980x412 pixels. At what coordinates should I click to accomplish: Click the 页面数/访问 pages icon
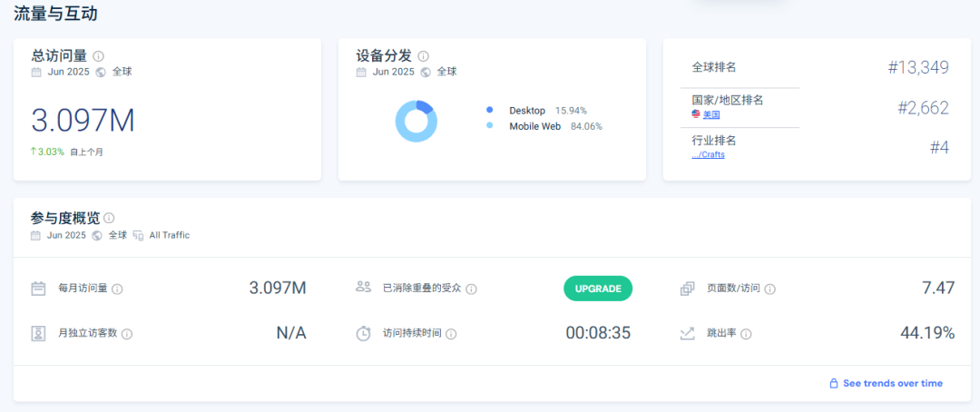688,289
